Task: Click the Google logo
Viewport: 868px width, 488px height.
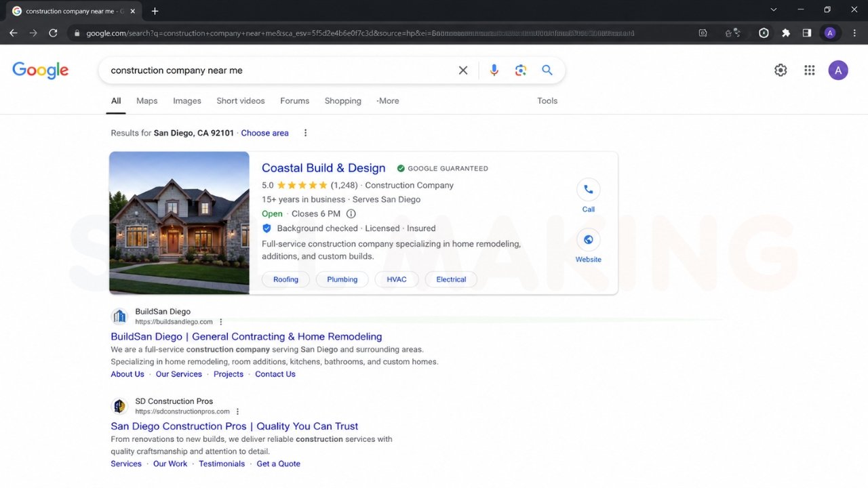Action: (x=40, y=70)
